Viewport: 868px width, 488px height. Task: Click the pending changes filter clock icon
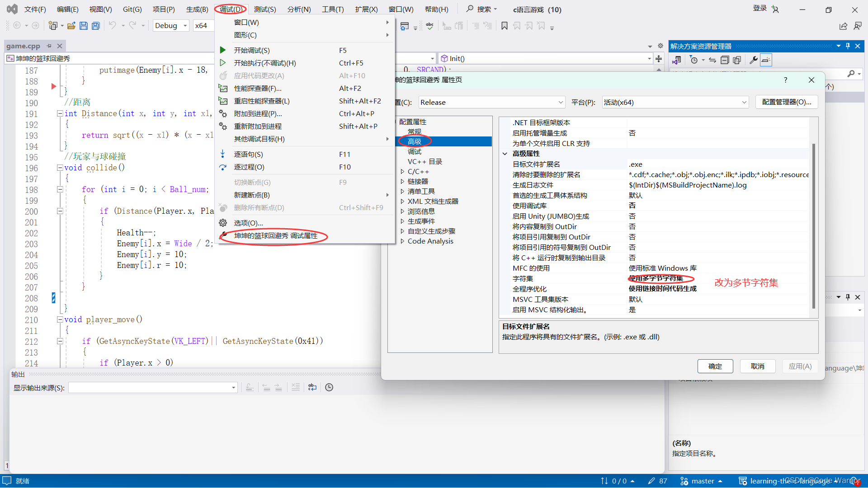(x=694, y=60)
